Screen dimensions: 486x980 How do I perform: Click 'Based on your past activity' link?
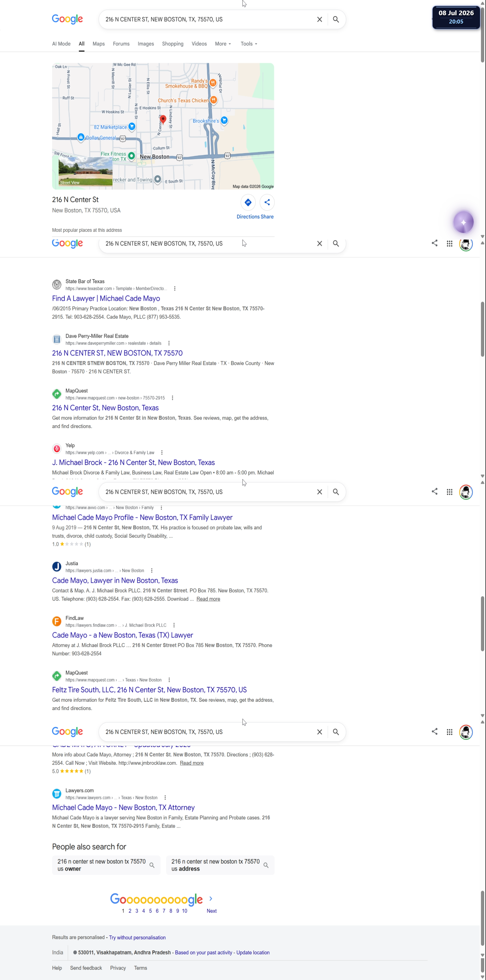tap(204, 953)
